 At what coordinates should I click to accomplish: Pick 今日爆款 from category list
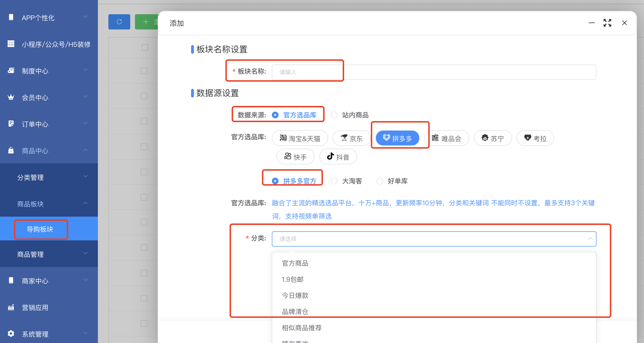(x=434, y=295)
